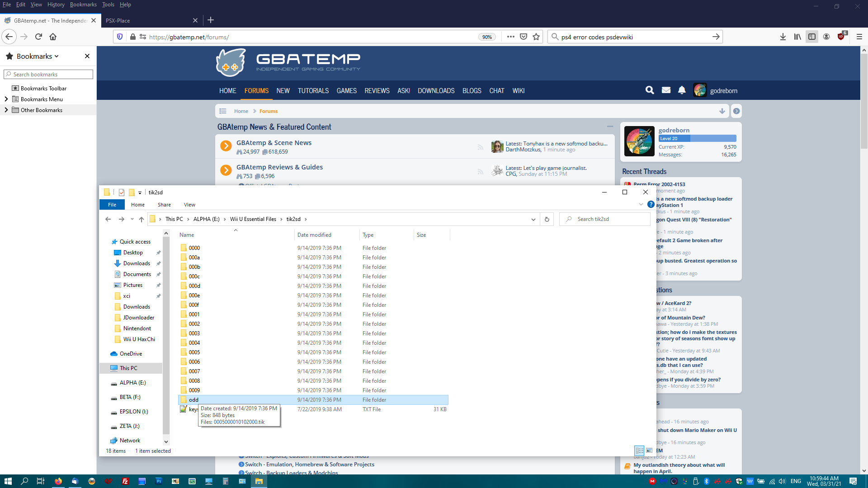Open Firefox account icon

point(826,37)
